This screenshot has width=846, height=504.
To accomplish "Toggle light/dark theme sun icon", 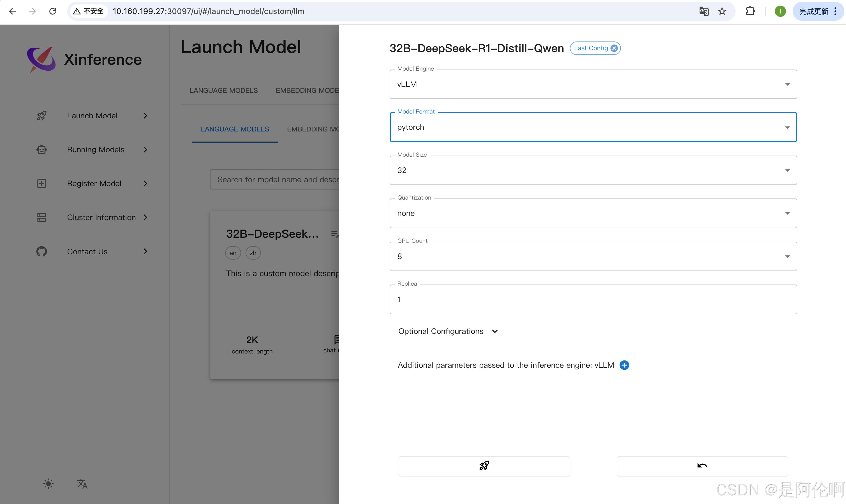I will click(x=48, y=484).
